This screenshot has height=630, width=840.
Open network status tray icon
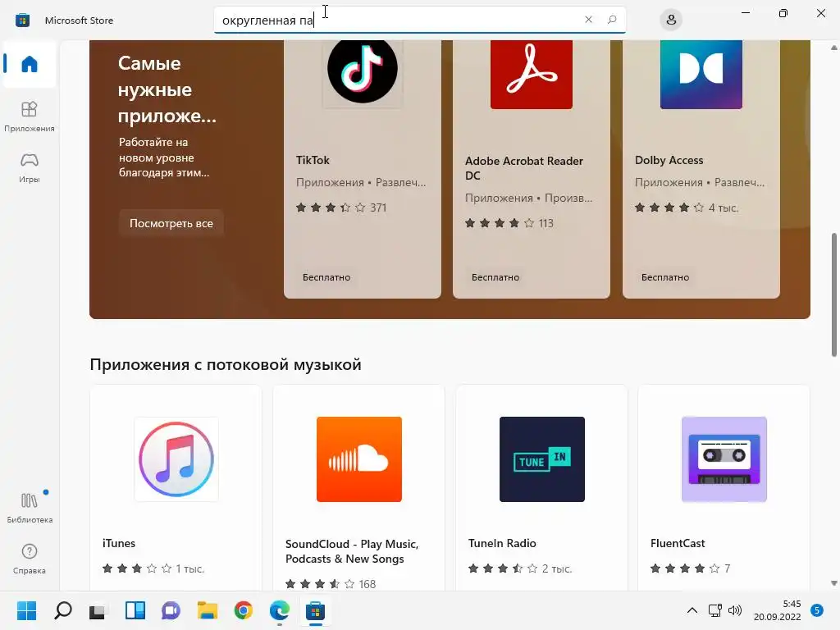tap(715, 610)
